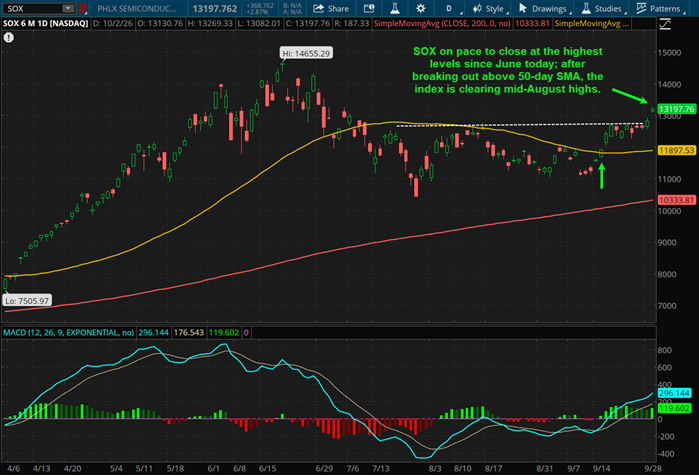699x476 pixels.
Task: Click the SimpleMovingAvg 200 study label
Action: click(442, 24)
